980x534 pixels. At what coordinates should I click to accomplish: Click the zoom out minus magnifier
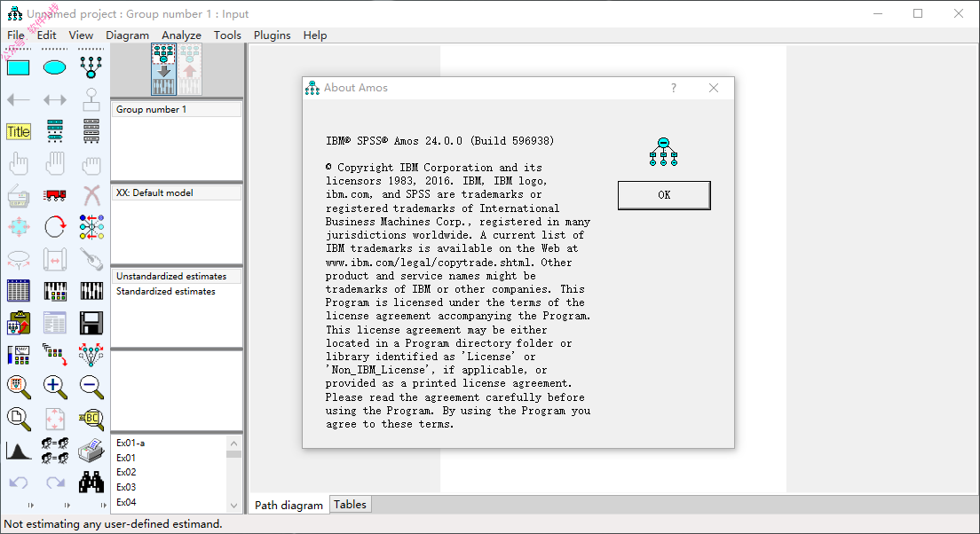[x=91, y=388]
